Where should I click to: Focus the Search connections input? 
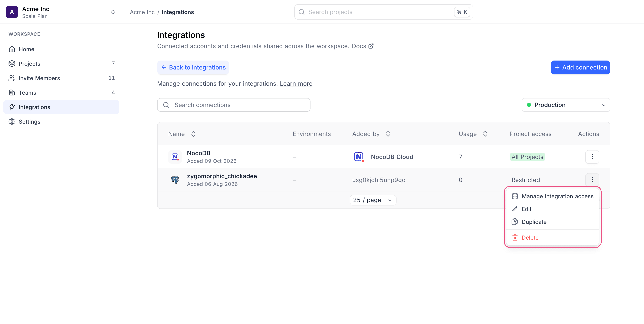pyautogui.click(x=234, y=105)
